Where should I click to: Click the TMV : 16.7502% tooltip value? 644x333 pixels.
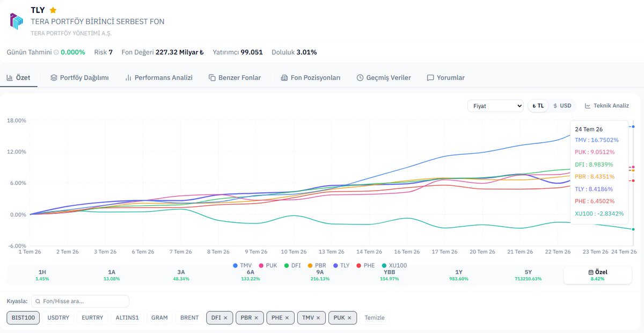tap(597, 140)
